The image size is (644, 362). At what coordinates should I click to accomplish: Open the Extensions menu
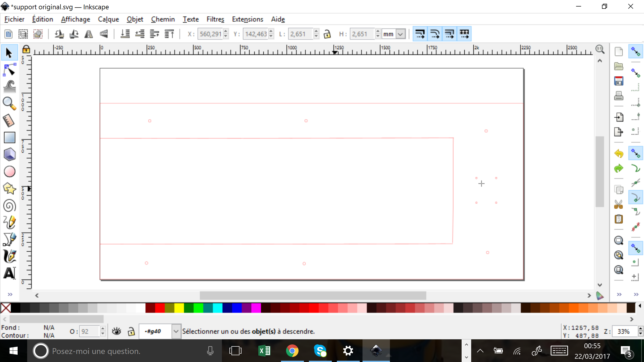pyautogui.click(x=248, y=19)
